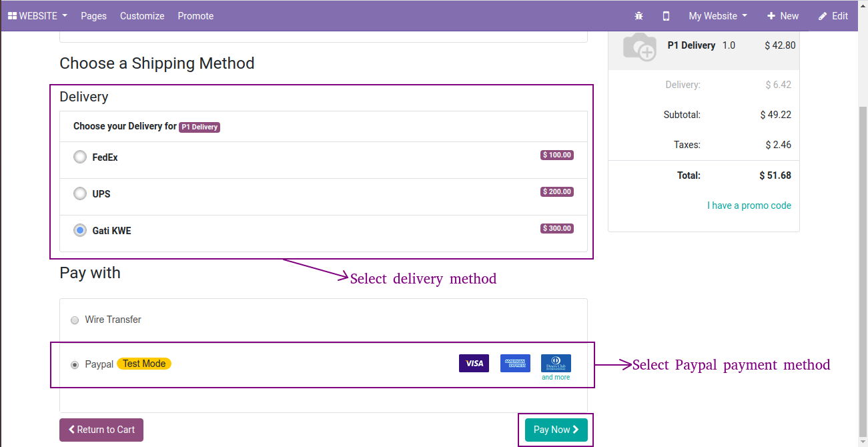Click the P1 Delivery product name in cart

[x=691, y=45]
